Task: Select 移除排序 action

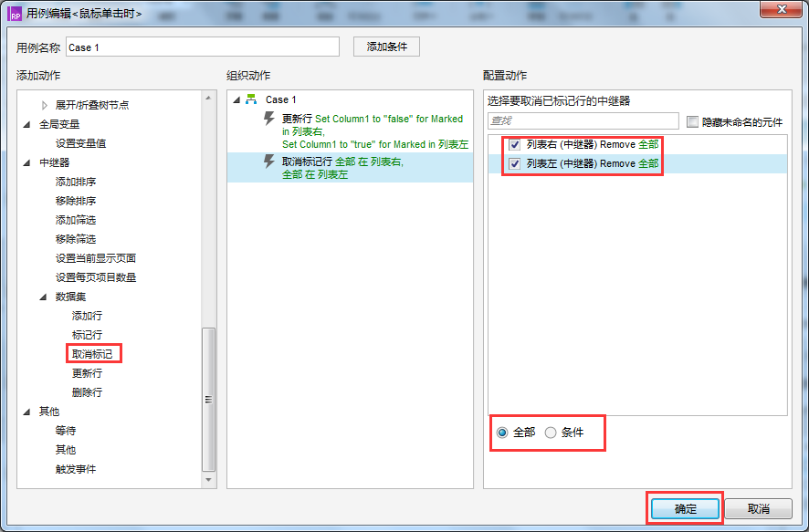Action: tap(76, 201)
